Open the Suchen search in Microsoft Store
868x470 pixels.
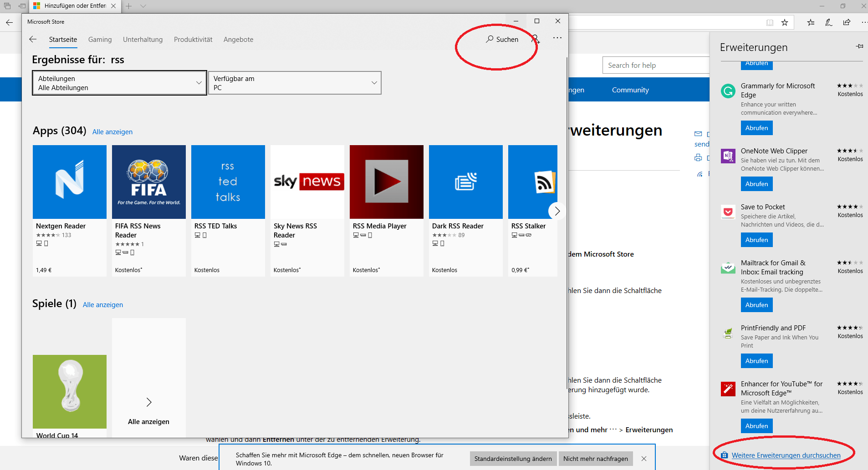point(502,40)
